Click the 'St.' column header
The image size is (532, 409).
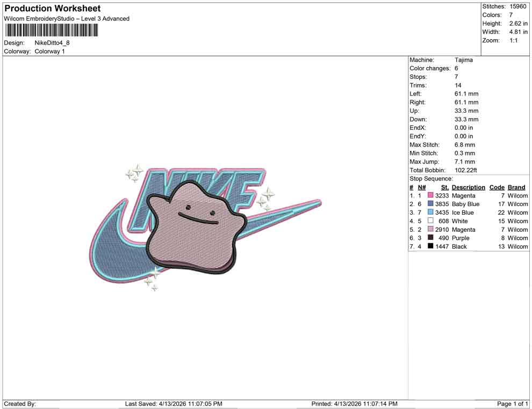click(x=445, y=187)
